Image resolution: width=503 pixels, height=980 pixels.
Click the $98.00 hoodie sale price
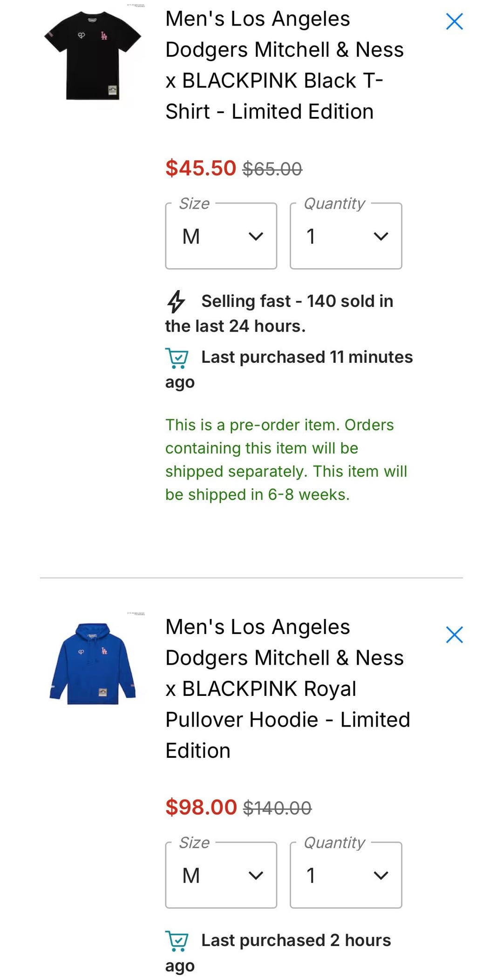(201, 807)
